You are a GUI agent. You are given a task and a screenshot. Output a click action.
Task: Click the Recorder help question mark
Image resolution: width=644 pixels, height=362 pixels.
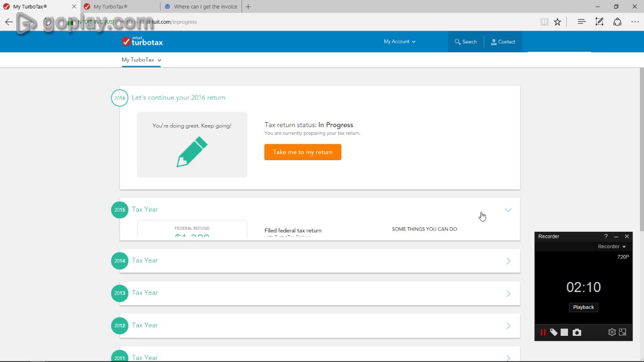point(606,236)
